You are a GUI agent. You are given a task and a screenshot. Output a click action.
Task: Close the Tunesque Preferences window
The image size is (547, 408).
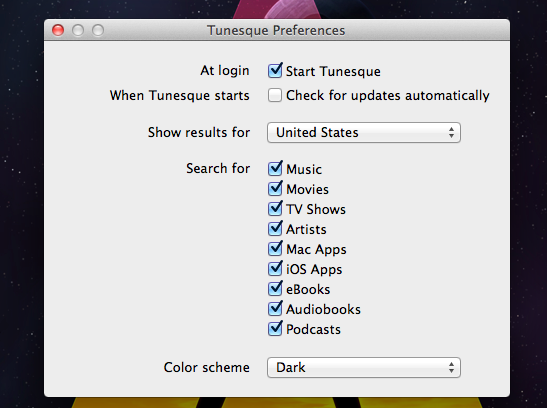(58, 30)
